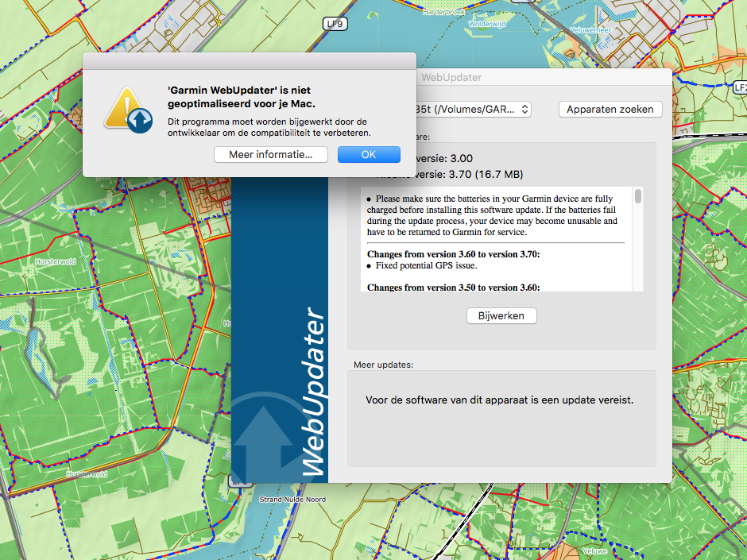This screenshot has height=560, width=747.
Task: Click 'Bijwerken' to update the software
Action: point(501,316)
